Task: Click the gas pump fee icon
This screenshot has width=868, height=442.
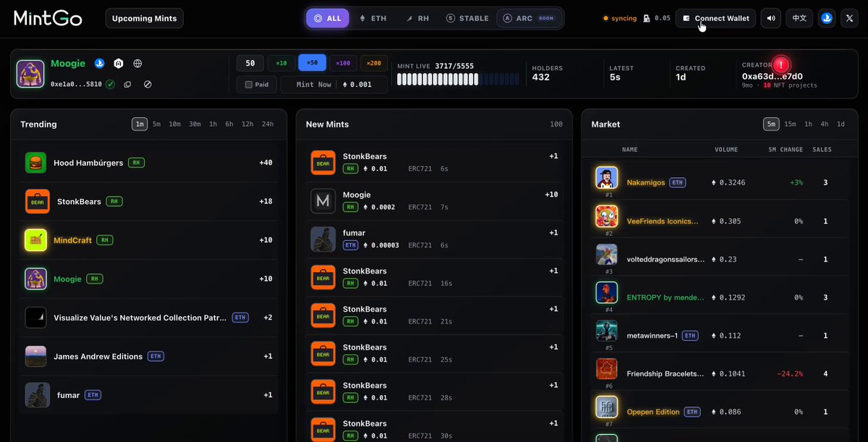Action: pyautogui.click(x=647, y=18)
